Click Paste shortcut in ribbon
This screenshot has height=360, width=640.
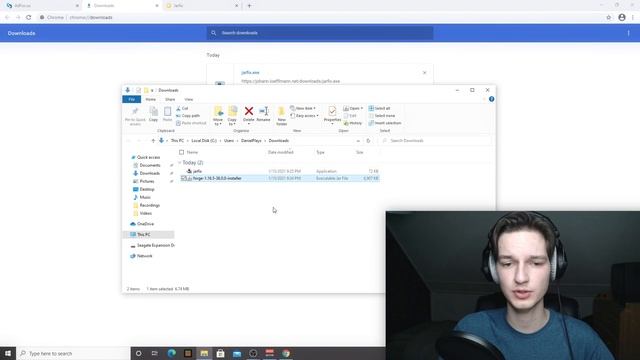pyautogui.click(x=191, y=123)
